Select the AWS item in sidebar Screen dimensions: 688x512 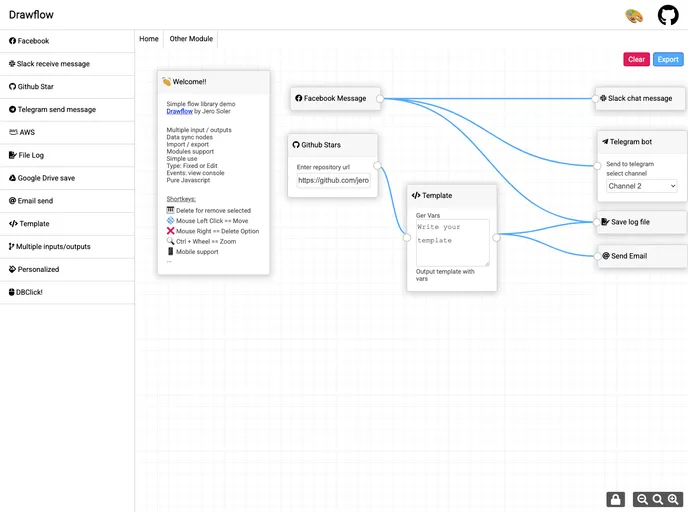pyautogui.click(x=67, y=132)
